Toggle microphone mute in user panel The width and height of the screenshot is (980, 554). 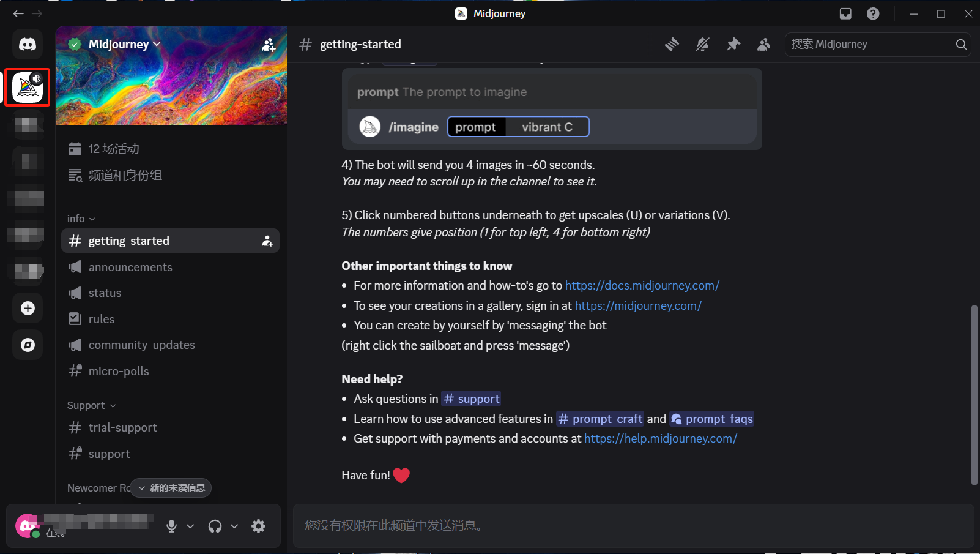pos(172,526)
